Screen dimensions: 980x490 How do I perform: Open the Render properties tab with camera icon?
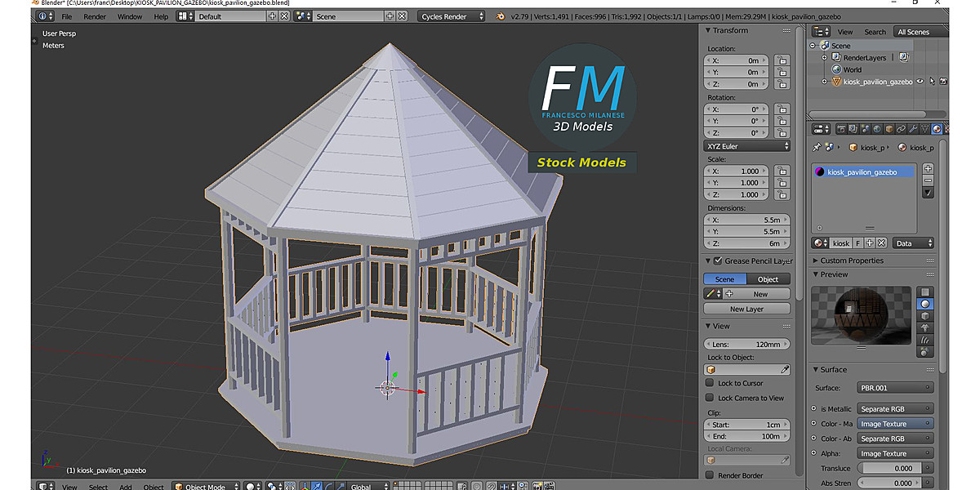842,129
